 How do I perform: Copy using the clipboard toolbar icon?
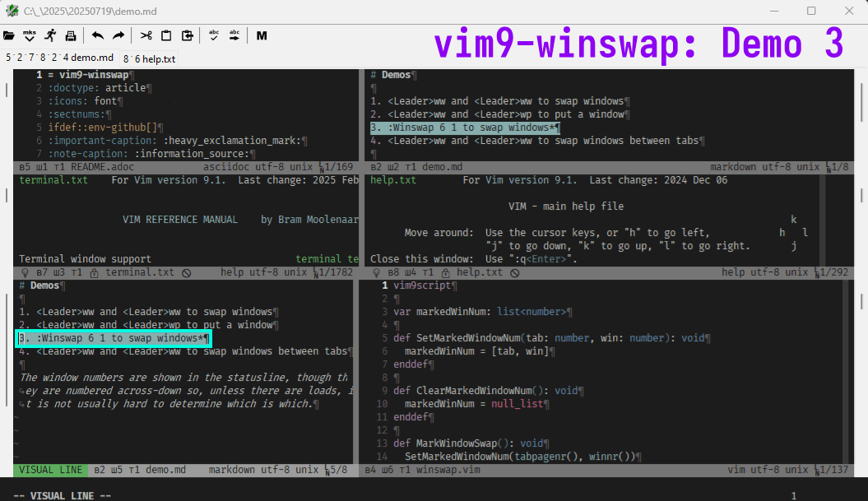click(166, 36)
